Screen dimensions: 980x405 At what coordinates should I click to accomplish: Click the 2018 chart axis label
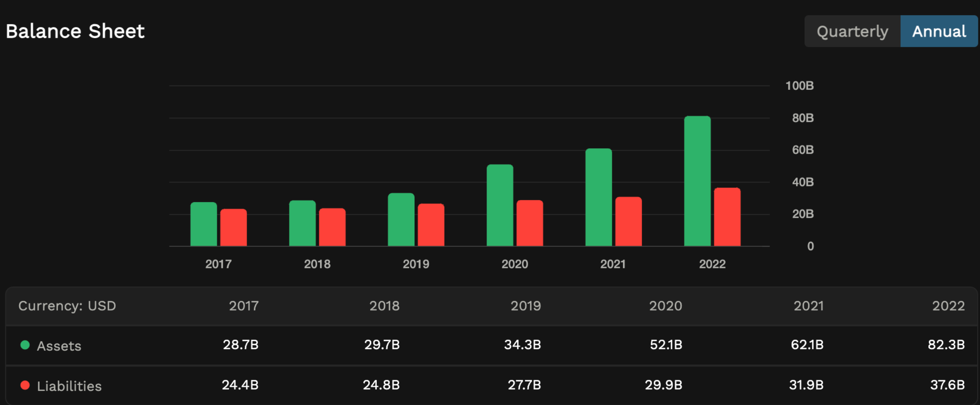(317, 264)
